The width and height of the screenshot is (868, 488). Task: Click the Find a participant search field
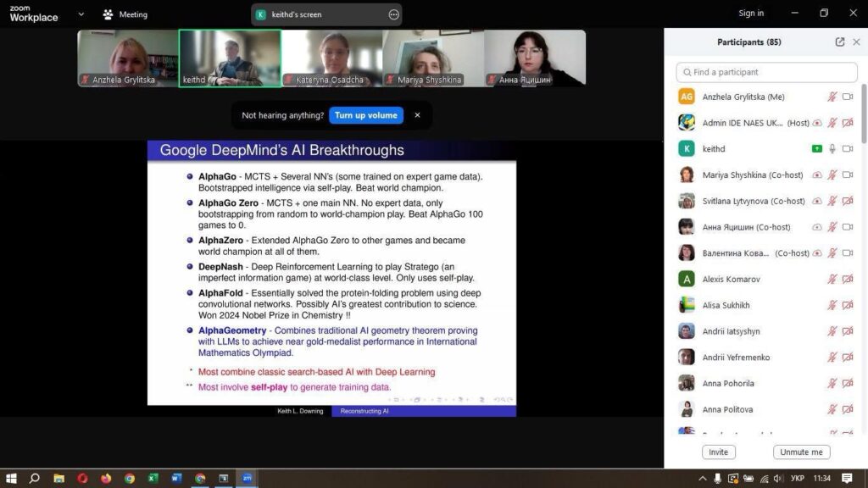(767, 72)
